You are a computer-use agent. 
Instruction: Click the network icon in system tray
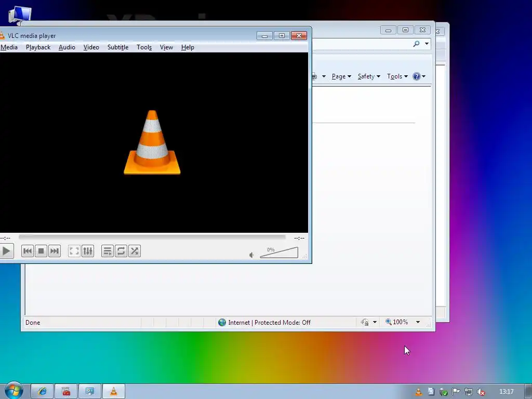(469, 392)
